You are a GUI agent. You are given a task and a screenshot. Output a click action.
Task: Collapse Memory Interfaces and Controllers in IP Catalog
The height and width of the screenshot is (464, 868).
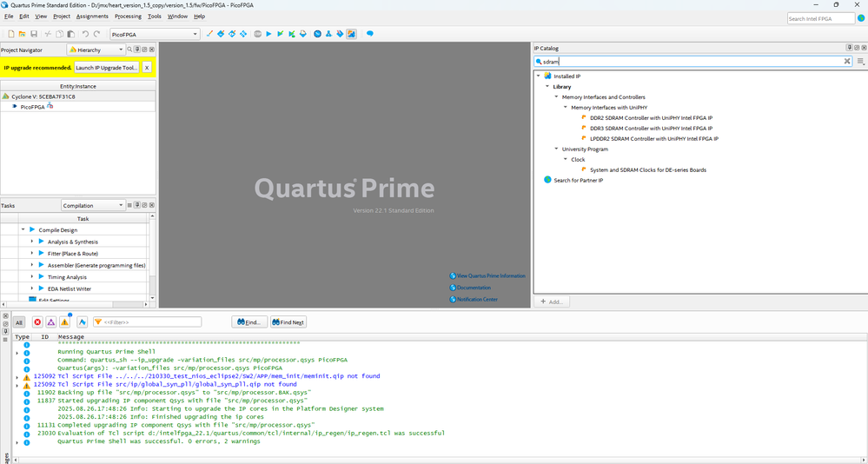coord(556,97)
